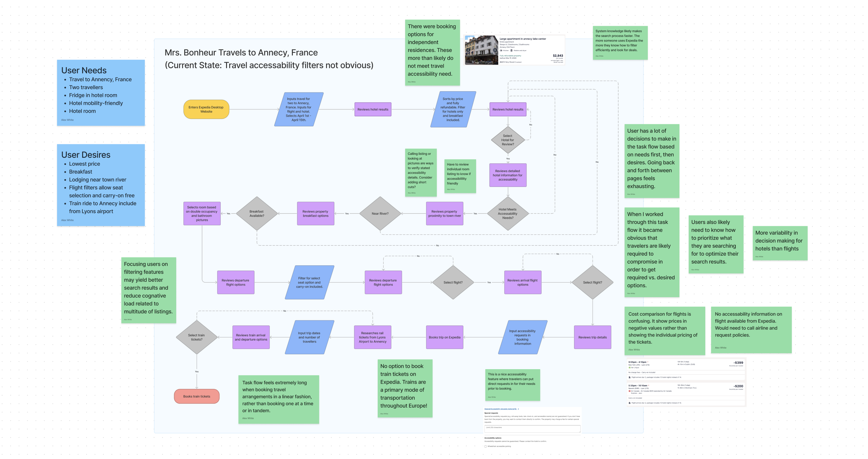The image size is (868, 459).
Task: Select the 'Enters Expedia Desktop Website' start node
Action: tap(206, 109)
